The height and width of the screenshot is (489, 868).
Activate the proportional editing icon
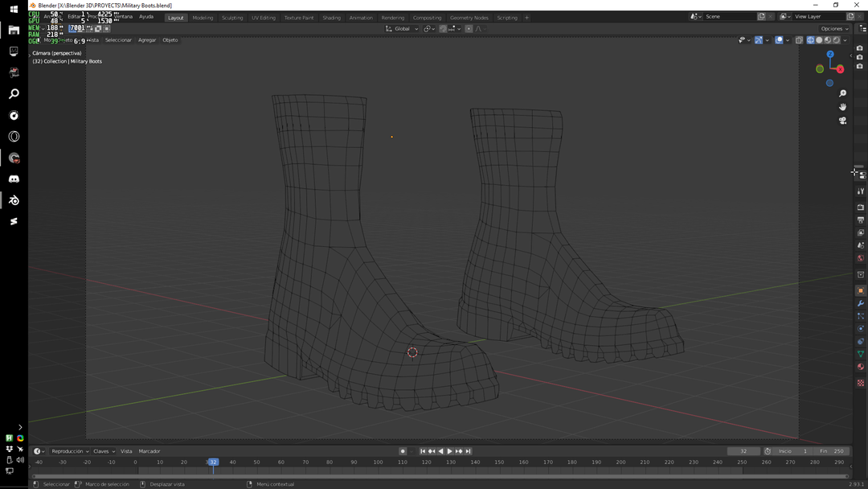coord(469,28)
